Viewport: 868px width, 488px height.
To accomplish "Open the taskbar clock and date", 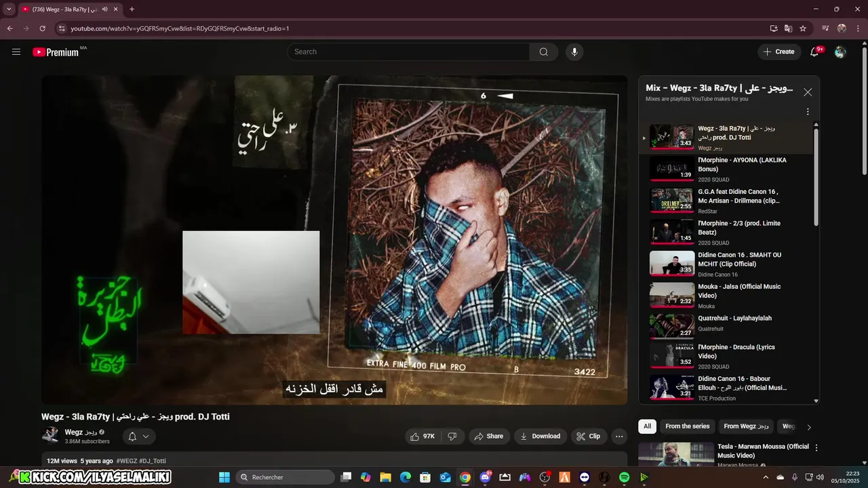I will [x=847, y=477].
